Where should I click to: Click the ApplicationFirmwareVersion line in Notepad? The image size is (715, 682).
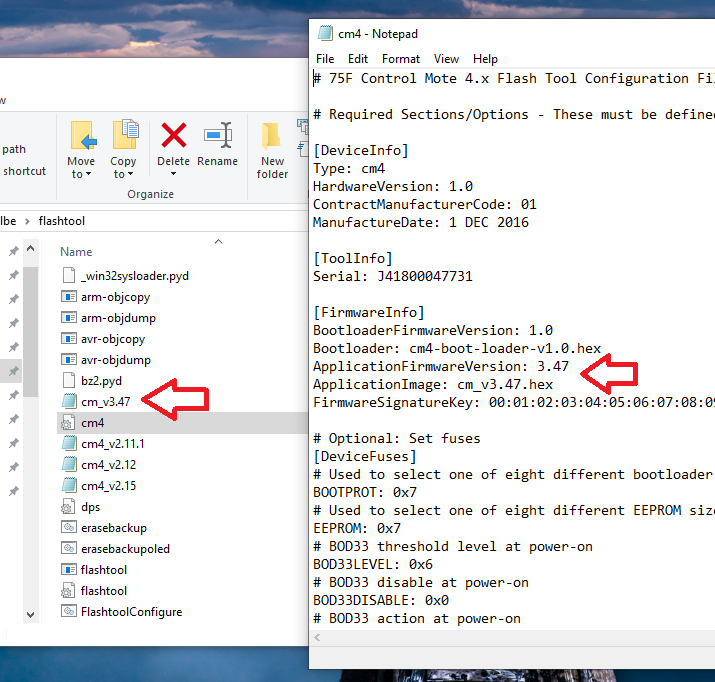(x=440, y=367)
